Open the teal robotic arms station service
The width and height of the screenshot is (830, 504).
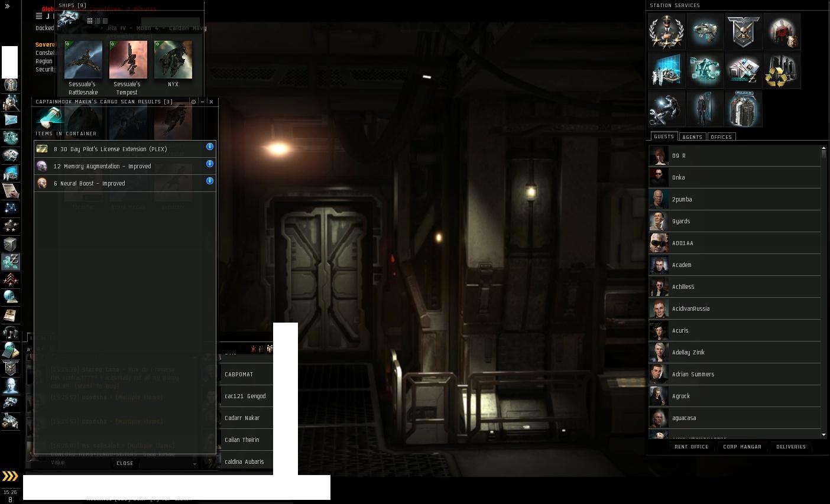pos(705,70)
